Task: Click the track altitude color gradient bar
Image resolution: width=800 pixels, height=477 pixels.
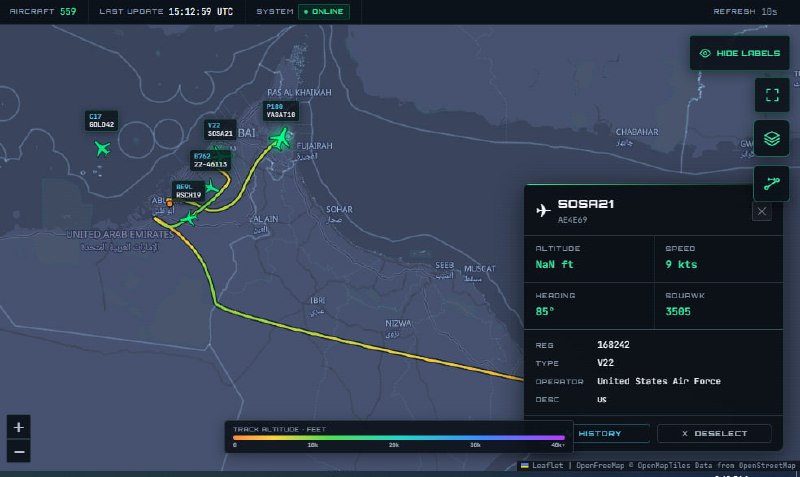Action: coord(398,438)
